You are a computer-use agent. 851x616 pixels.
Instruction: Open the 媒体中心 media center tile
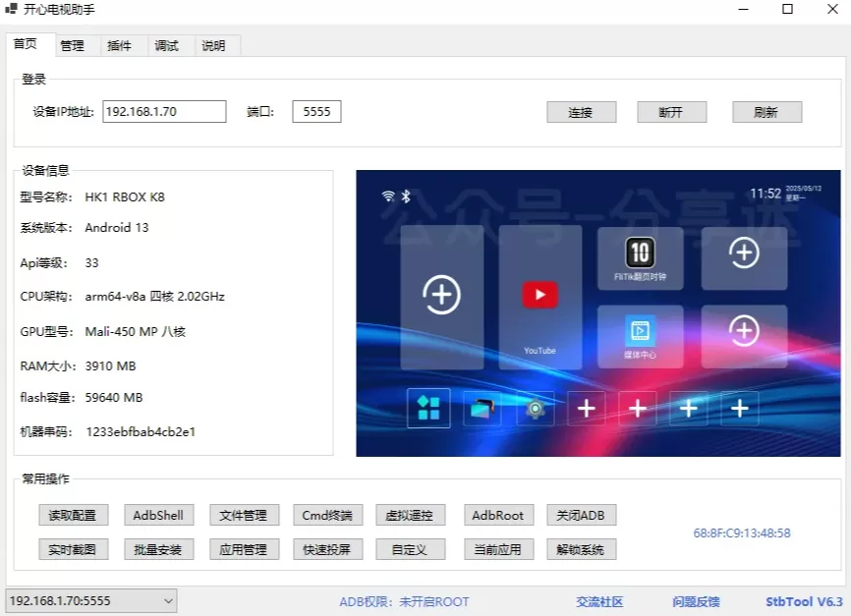click(640, 334)
